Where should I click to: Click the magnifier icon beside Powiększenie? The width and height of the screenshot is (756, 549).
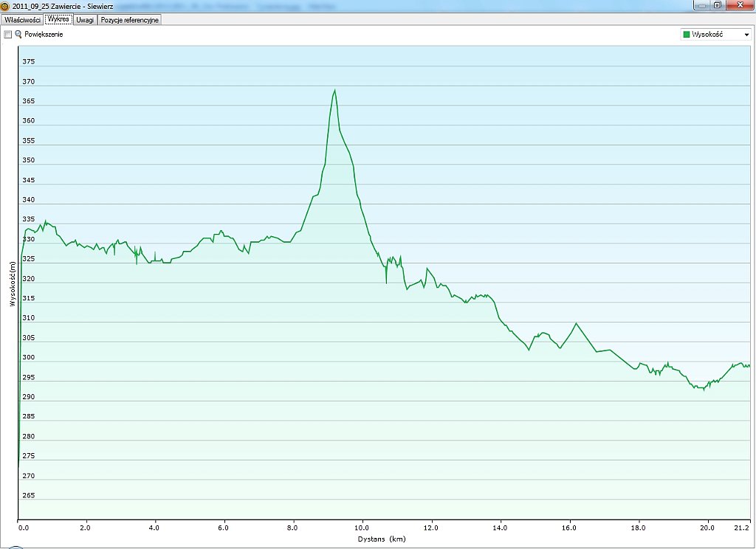pyautogui.click(x=18, y=35)
